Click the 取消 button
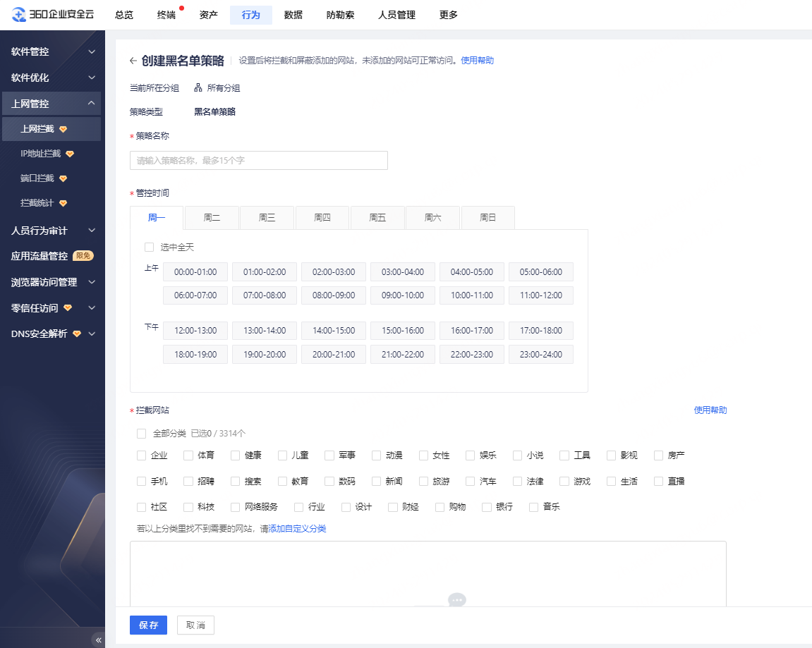 point(195,625)
